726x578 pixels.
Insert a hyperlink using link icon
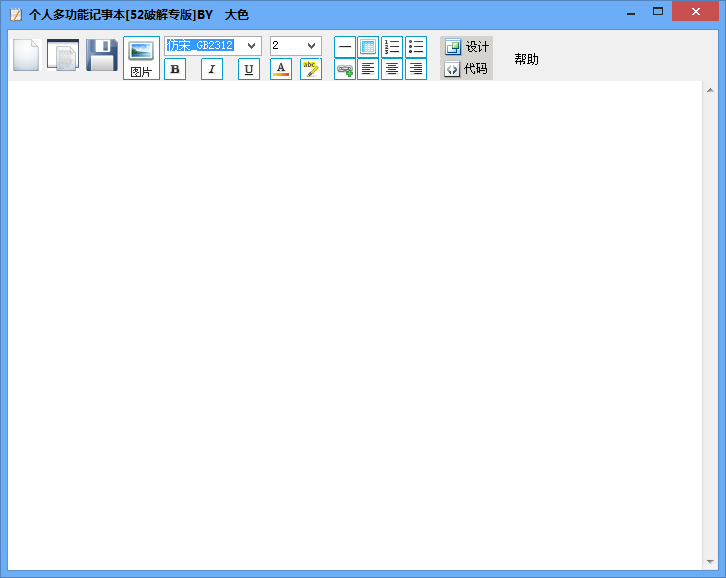tap(344, 69)
